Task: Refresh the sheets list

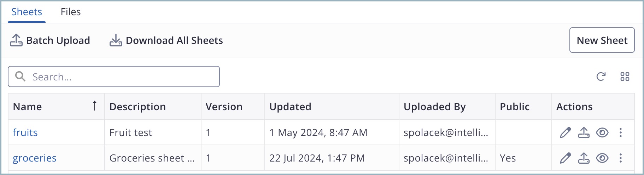Action: click(x=601, y=77)
